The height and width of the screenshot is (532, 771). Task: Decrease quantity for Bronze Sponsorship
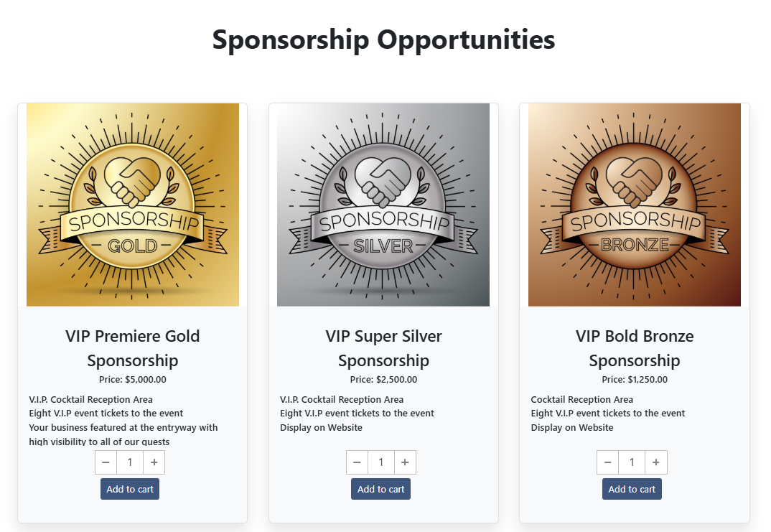(607, 462)
